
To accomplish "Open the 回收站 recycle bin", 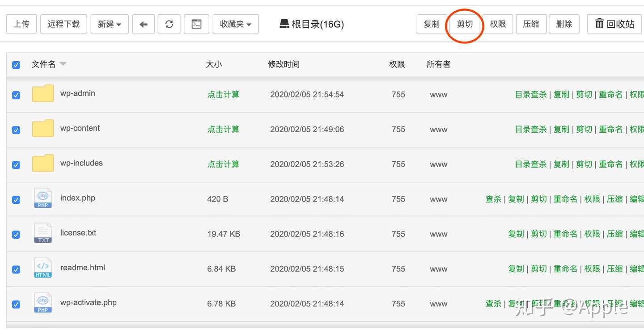I will 614,24.
